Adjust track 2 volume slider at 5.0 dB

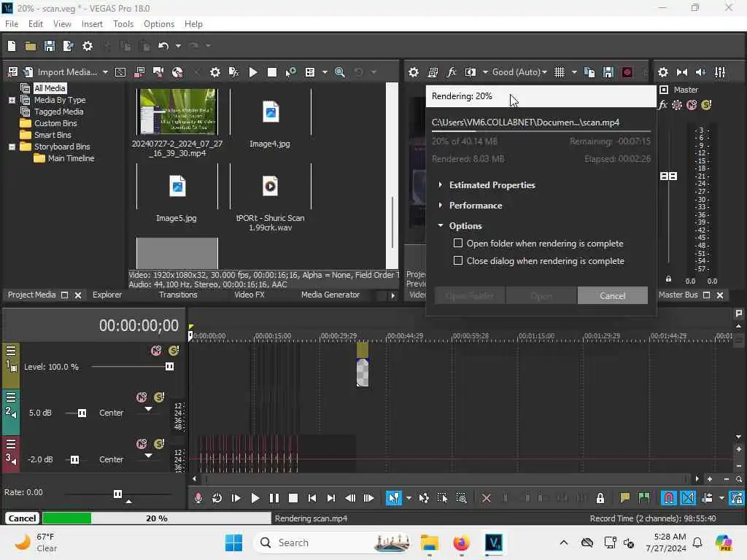82,413
